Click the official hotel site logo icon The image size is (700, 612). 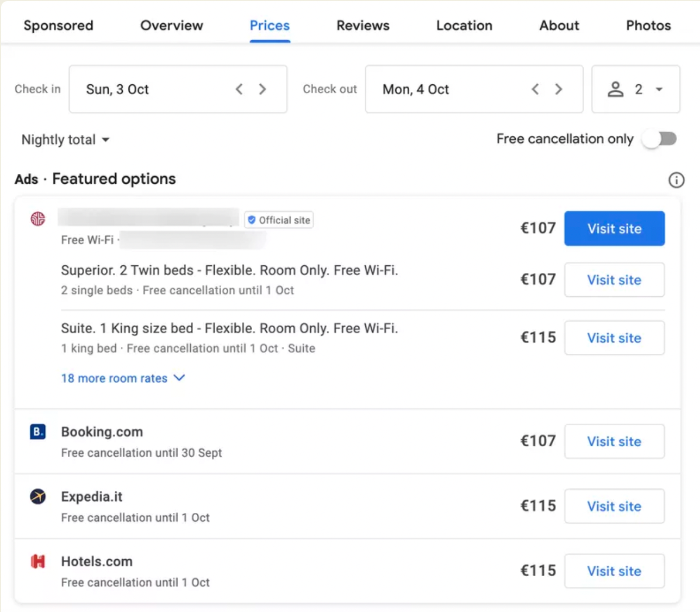click(37, 219)
